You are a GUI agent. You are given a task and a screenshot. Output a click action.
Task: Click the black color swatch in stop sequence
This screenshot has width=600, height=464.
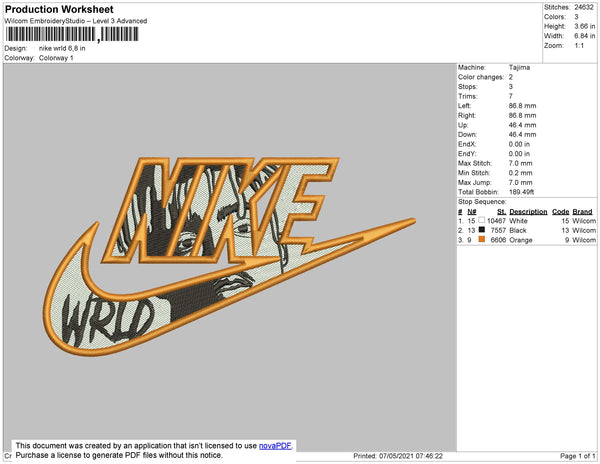pos(481,230)
